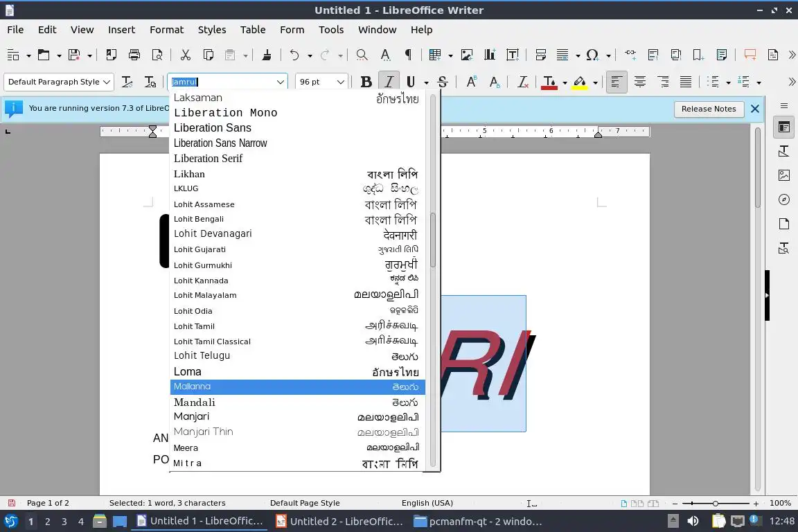Click font list scrollbar
Image resolution: width=798 pixels, height=532 pixels.
click(432, 239)
